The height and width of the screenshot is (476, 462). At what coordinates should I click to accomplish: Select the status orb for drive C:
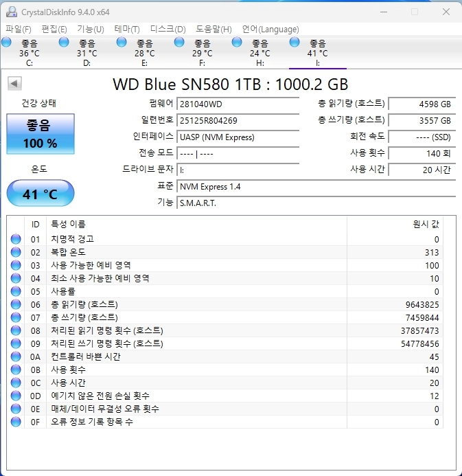(6, 42)
